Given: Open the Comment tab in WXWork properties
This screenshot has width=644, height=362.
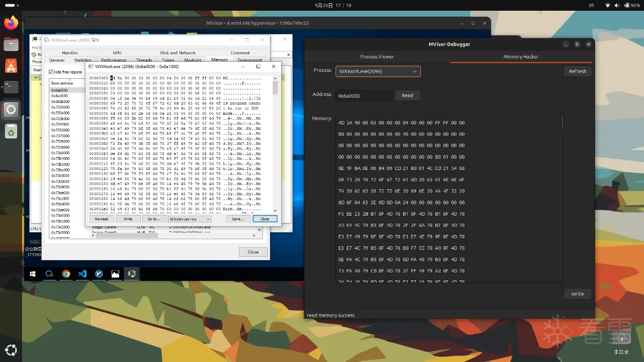Looking at the screenshot, I should tap(240, 53).
